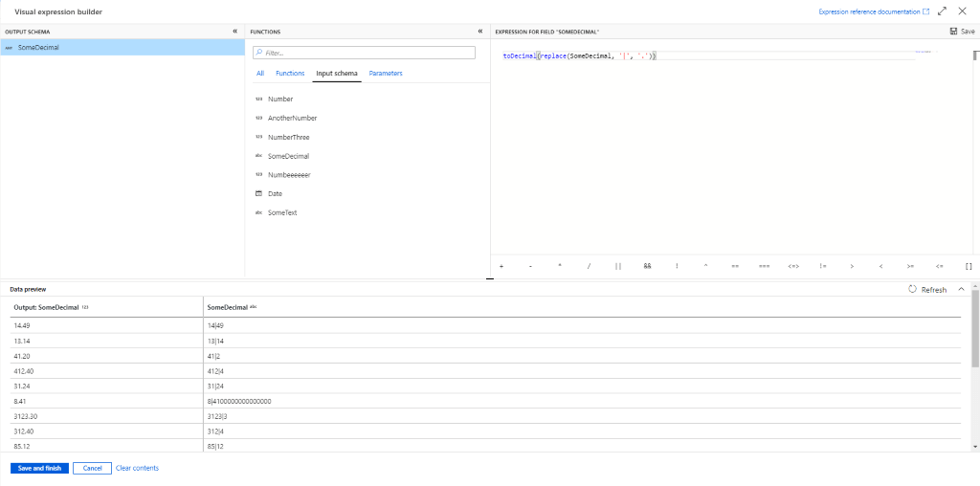
Task: Click Save and finish button
Action: [x=39, y=468]
